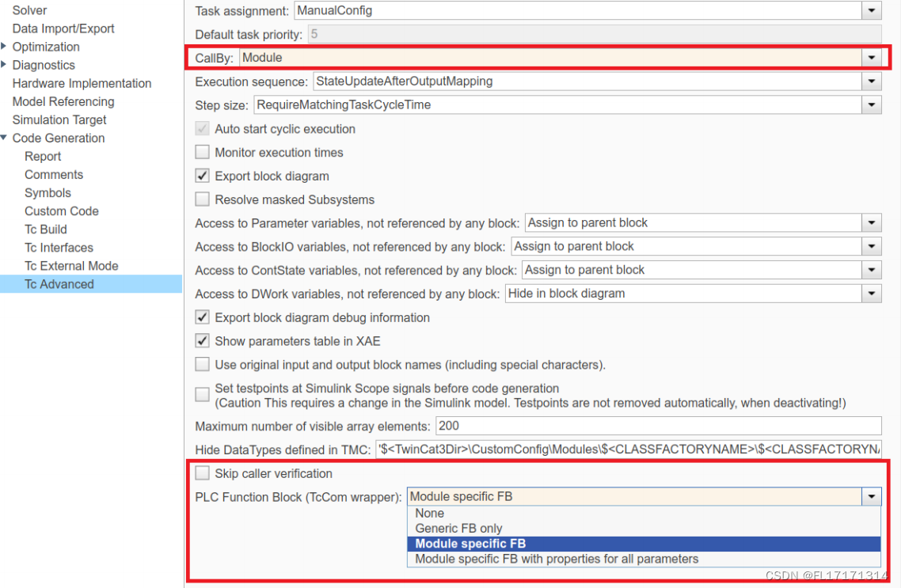Select Solver in the settings tree
The width and height of the screenshot is (901, 588).
pyautogui.click(x=29, y=10)
